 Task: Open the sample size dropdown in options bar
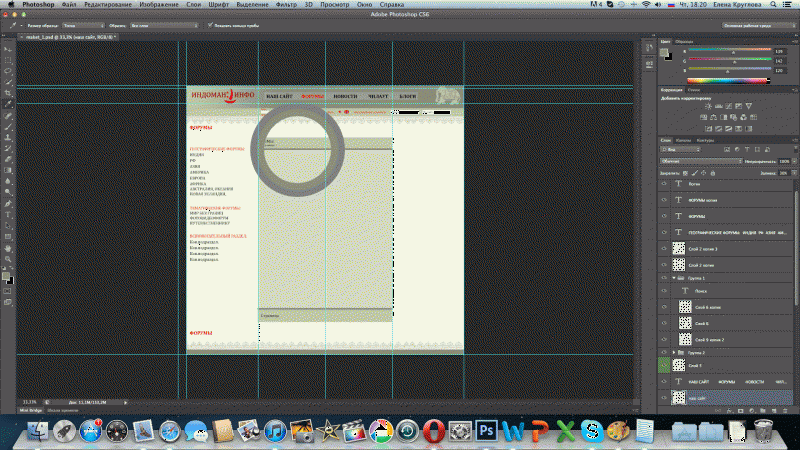(x=78, y=25)
